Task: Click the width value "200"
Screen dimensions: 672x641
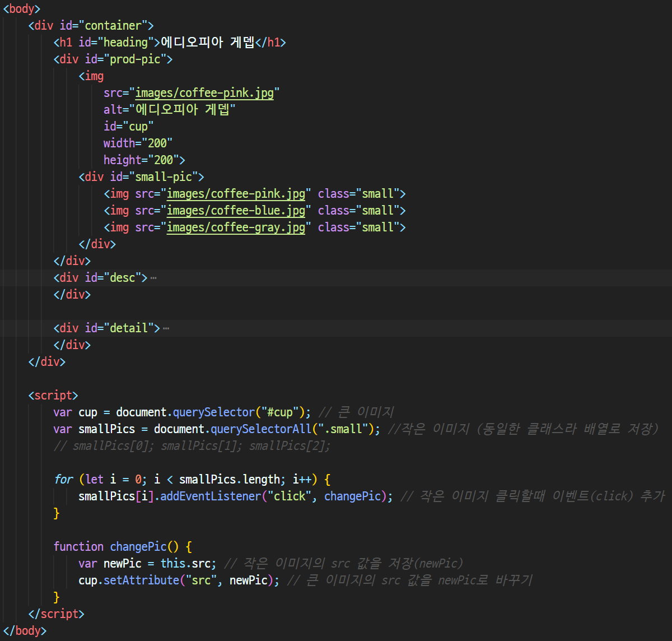Action: pyautogui.click(x=157, y=143)
